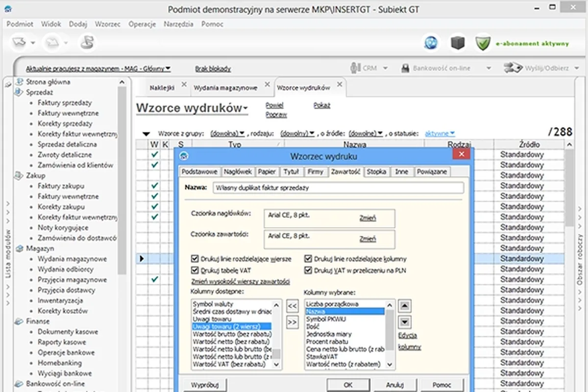Screen dimensions: 588x392
Task: Click the dark cube icon in the top toolbar
Action: point(458,43)
